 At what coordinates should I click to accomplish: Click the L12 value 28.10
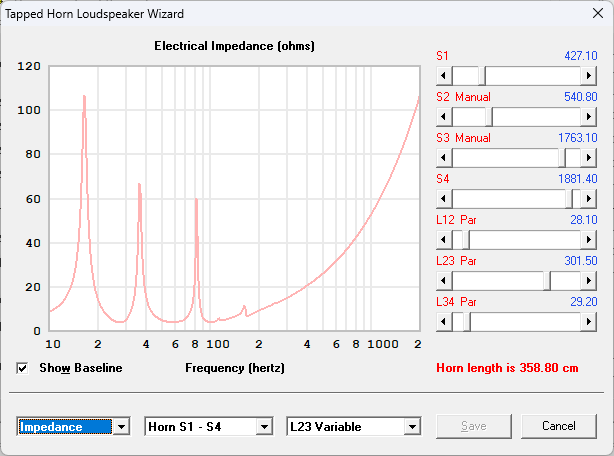tap(584, 220)
